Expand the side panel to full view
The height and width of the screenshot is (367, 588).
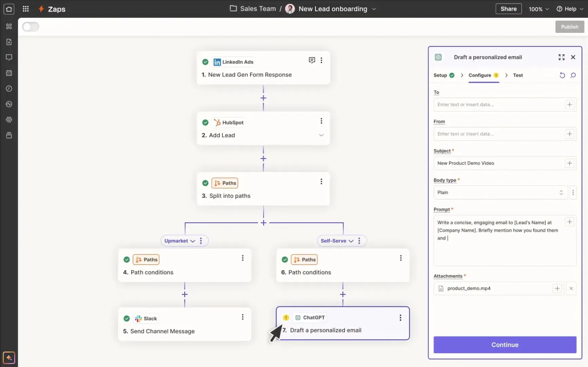(x=562, y=57)
